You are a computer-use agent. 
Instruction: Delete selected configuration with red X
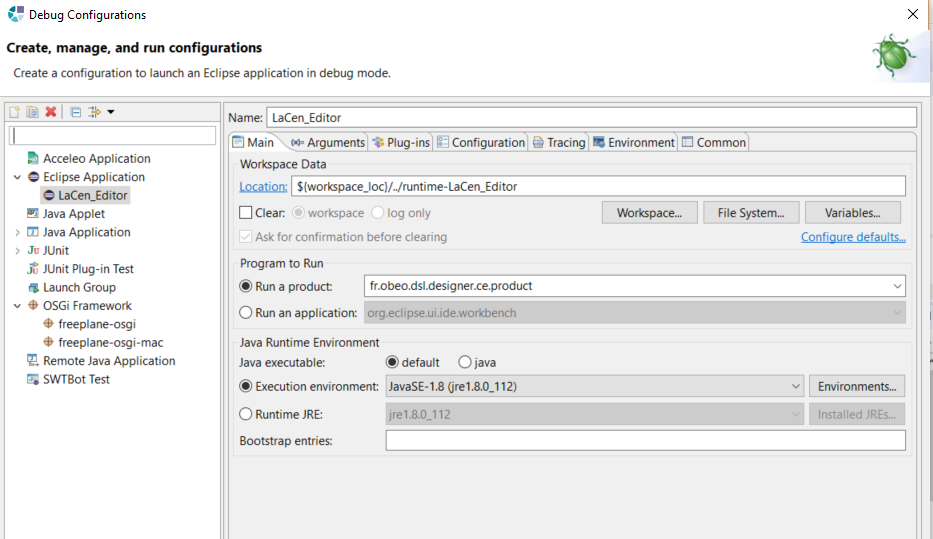click(51, 112)
